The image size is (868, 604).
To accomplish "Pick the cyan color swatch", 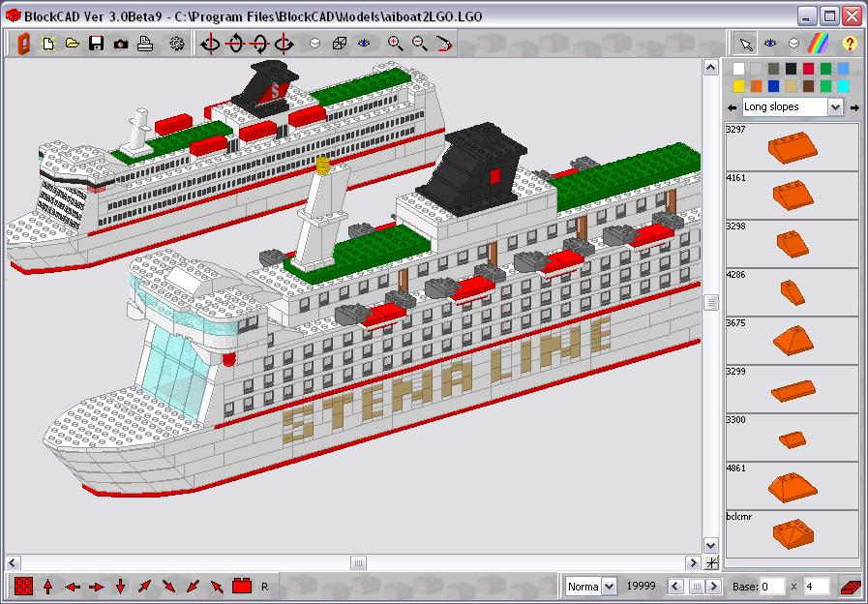I will click(x=843, y=86).
